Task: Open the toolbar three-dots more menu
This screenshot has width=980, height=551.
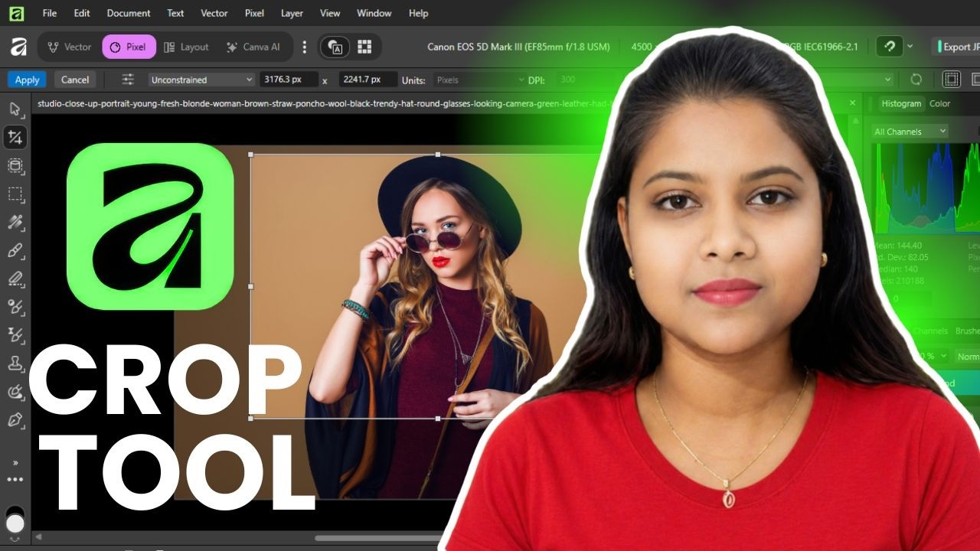Action: coord(15,480)
